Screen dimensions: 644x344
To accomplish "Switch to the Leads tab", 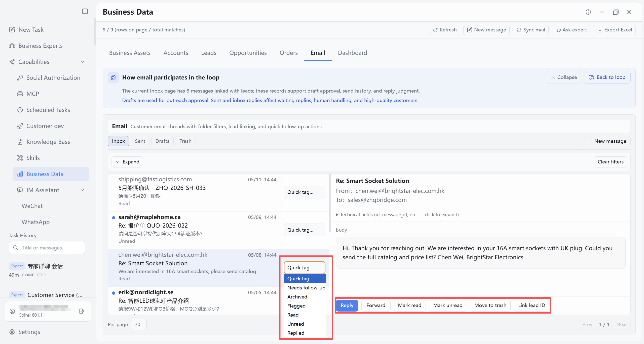I will click(209, 53).
